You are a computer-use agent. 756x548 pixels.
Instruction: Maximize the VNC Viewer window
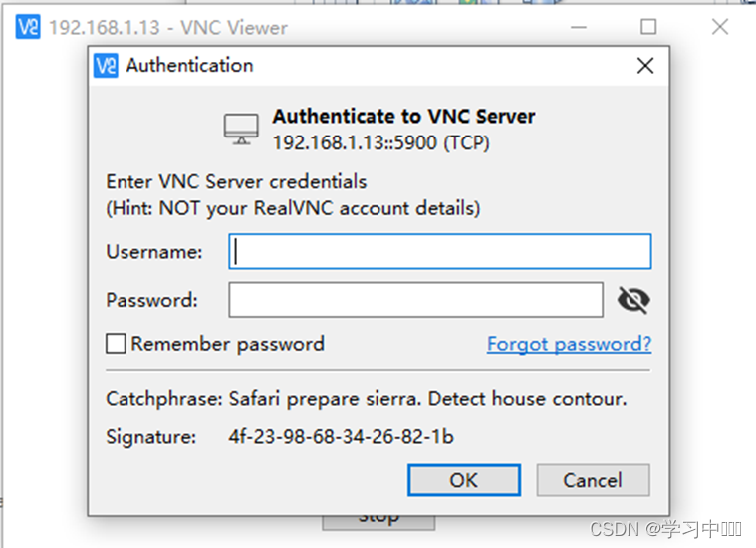[648, 27]
